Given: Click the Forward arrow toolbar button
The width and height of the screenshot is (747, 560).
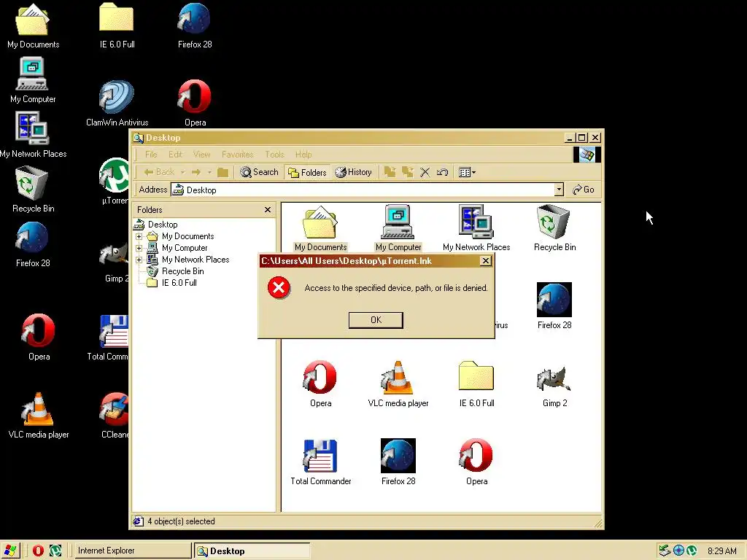Looking at the screenshot, I should click(196, 172).
